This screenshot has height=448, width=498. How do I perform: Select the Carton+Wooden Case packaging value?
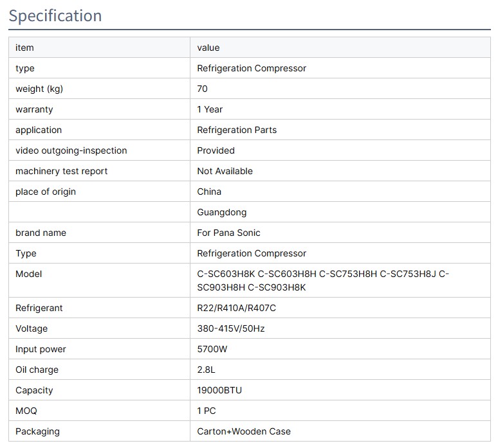click(x=244, y=431)
